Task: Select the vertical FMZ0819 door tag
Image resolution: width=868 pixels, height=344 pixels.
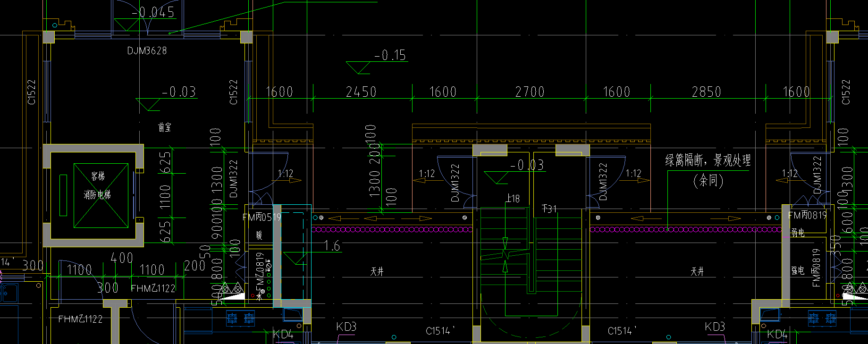Action: [x=260, y=272]
